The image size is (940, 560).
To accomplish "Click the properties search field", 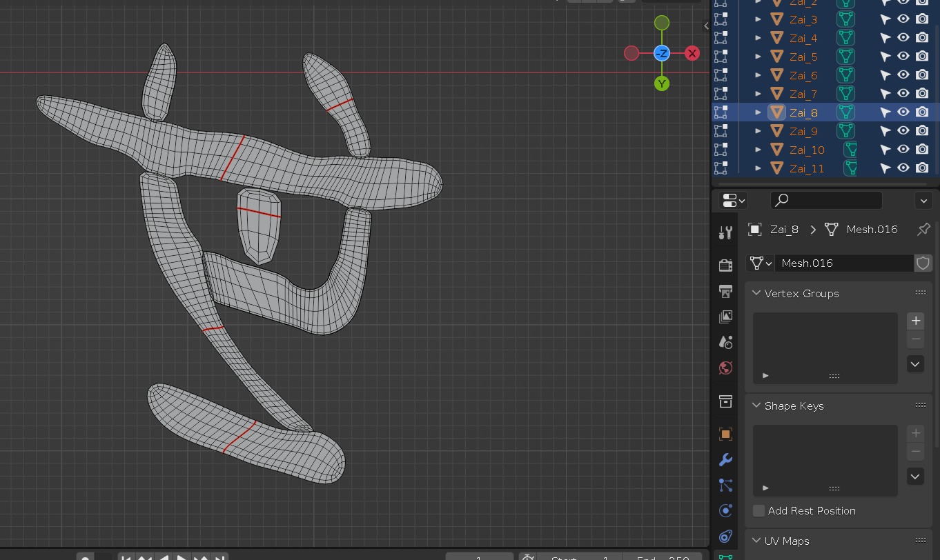I will 826,201.
